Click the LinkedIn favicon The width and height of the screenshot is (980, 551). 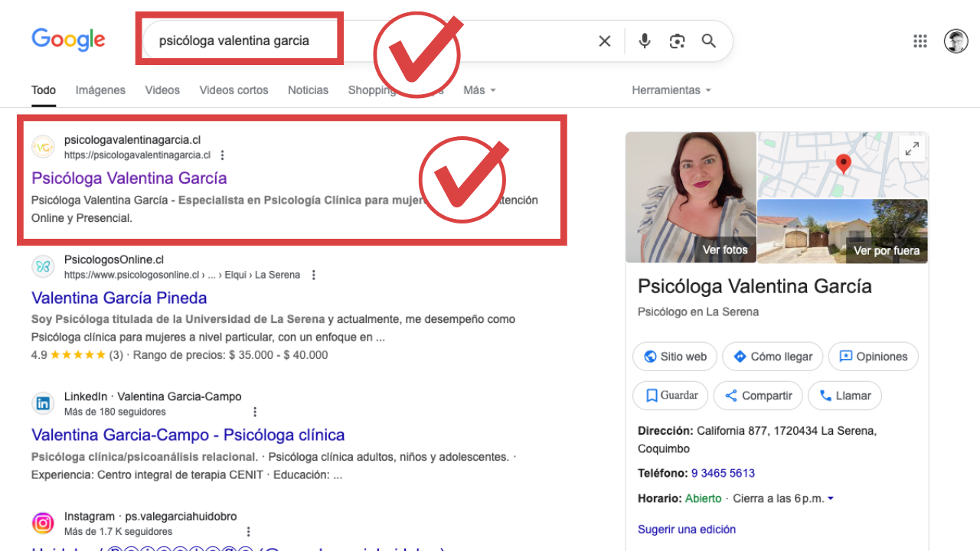tap(43, 403)
